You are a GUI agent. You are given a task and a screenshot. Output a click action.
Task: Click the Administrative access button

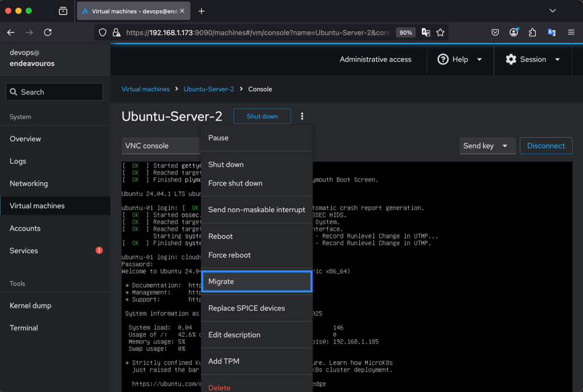(x=375, y=59)
